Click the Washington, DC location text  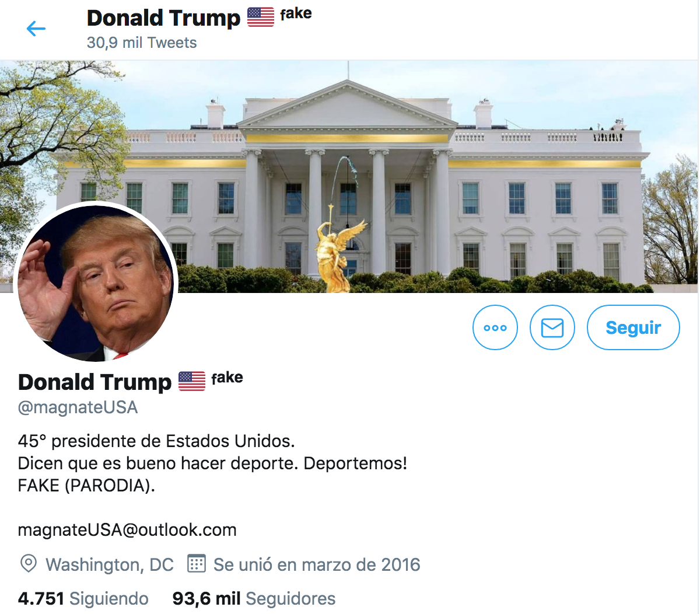[x=110, y=564]
